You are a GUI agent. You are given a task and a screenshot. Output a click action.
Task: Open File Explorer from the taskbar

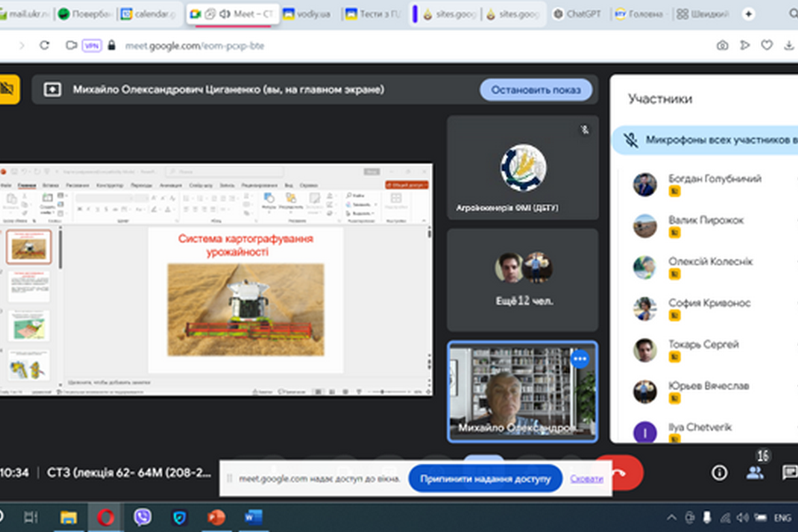click(68, 518)
